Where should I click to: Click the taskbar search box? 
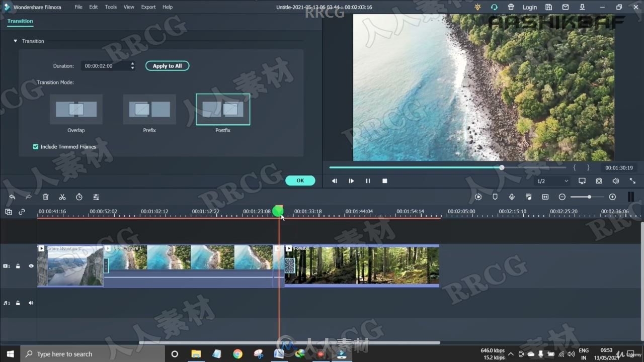tap(93, 354)
